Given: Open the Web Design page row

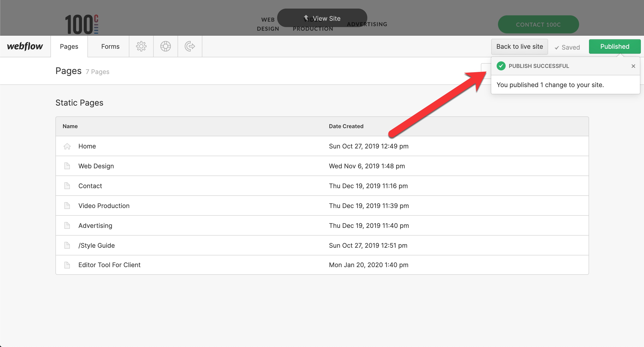Looking at the screenshot, I should [x=322, y=166].
